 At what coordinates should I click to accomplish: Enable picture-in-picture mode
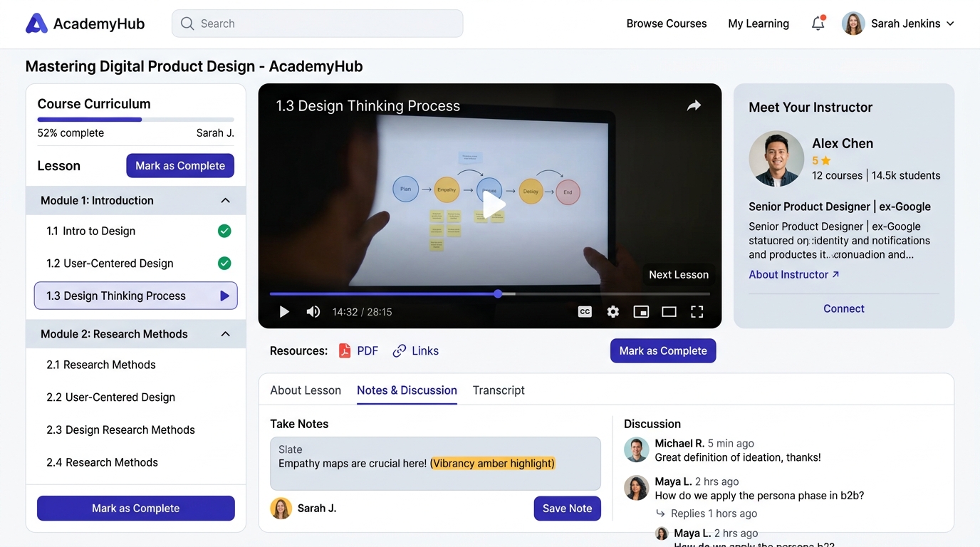(x=641, y=311)
